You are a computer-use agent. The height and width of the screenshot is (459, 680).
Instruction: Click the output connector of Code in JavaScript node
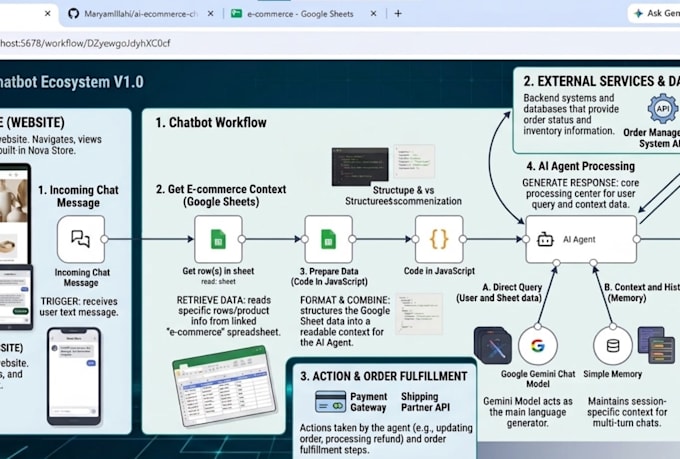tap(463, 239)
